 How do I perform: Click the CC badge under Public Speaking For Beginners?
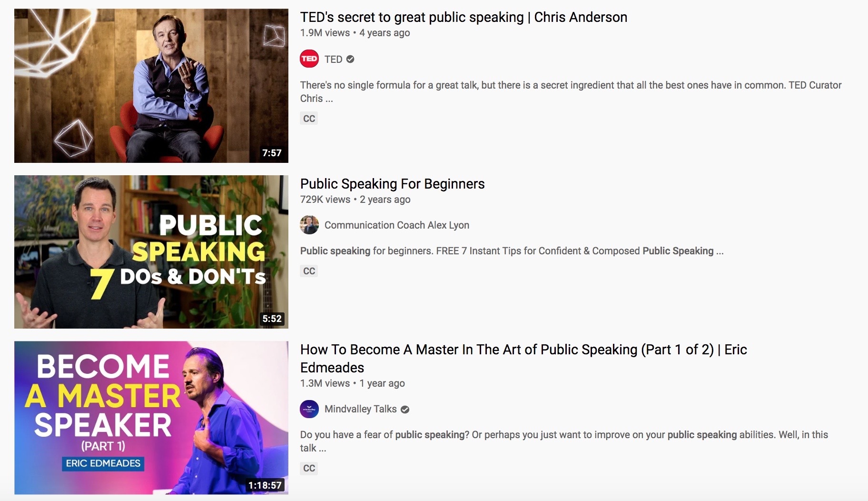[309, 271]
